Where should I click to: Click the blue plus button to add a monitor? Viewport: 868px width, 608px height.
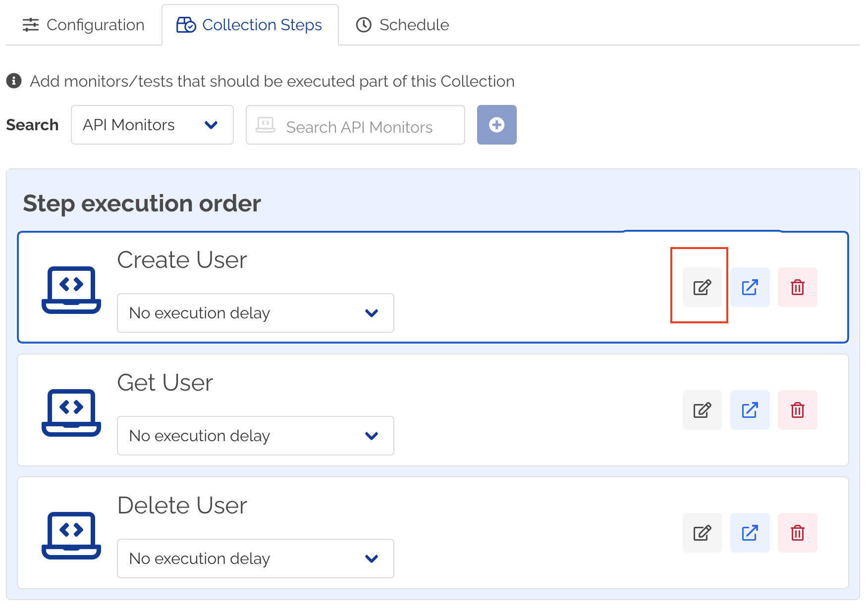[496, 125]
